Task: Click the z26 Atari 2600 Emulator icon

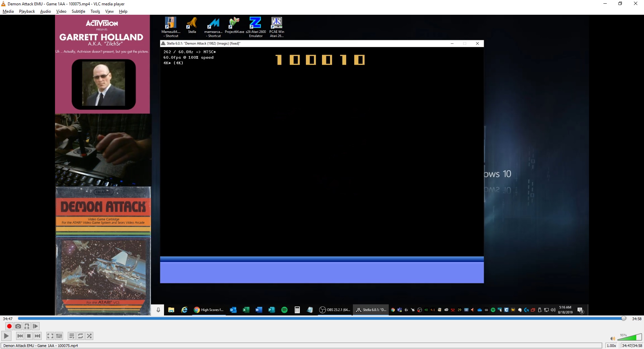Action: [x=256, y=27]
